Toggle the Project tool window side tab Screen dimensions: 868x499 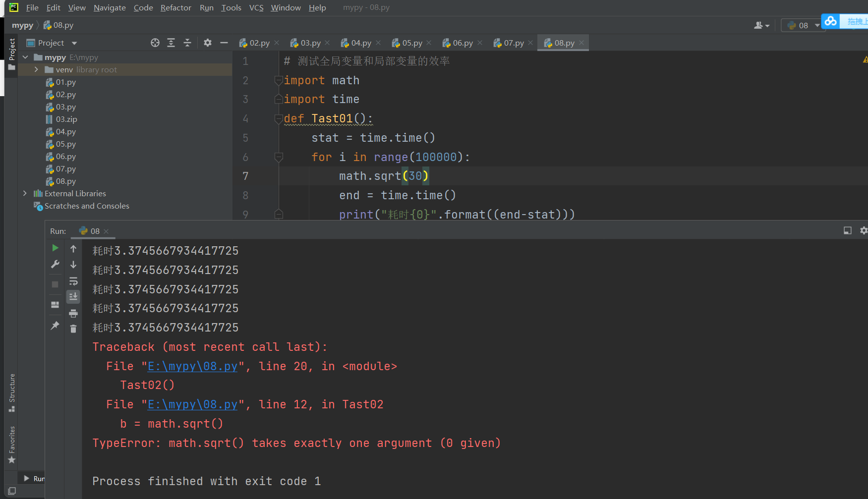12,54
